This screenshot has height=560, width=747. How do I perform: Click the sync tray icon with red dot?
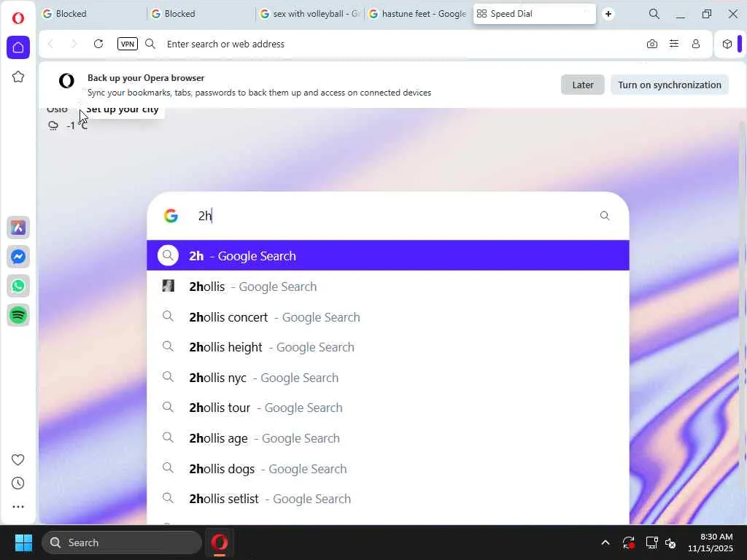coord(629,542)
